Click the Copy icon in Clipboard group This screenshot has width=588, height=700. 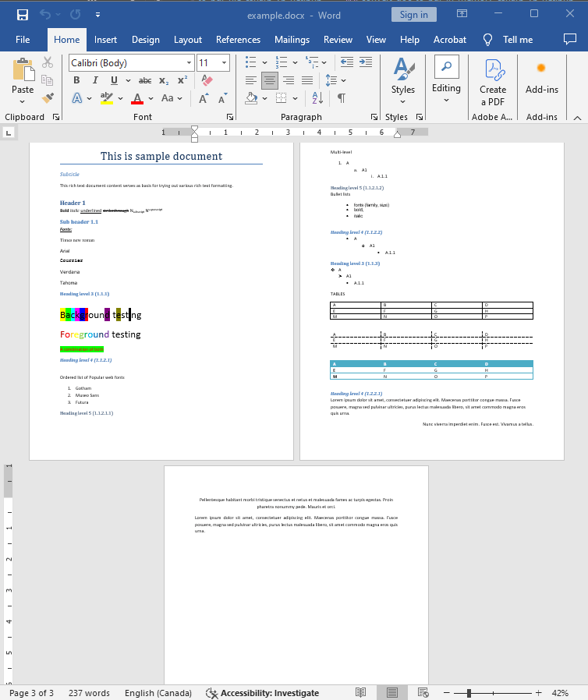48,80
